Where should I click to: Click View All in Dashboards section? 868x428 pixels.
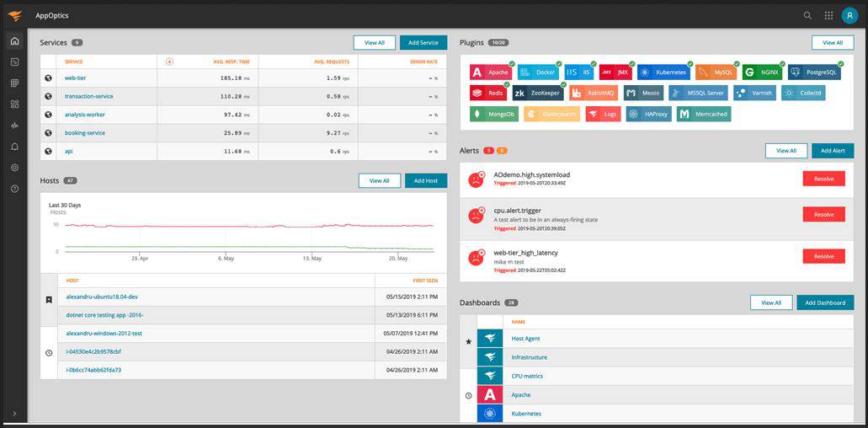coord(771,302)
